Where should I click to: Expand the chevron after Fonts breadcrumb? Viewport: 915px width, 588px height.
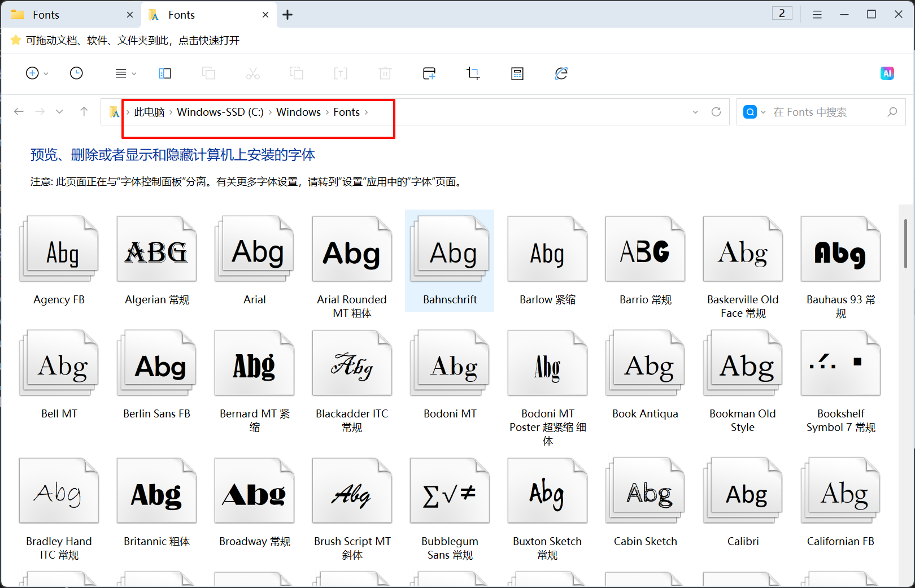pyautogui.click(x=366, y=112)
